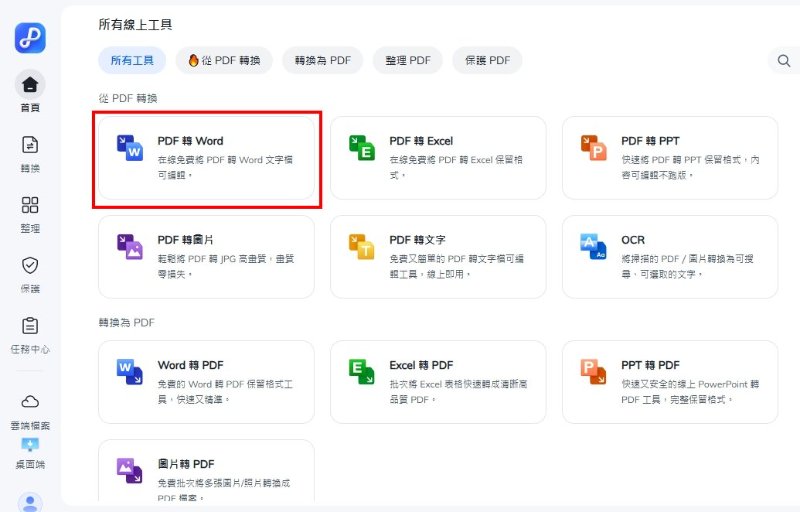The image size is (800, 512).
Task: Open 任務中心 clipboard icon
Action: [x=30, y=325]
